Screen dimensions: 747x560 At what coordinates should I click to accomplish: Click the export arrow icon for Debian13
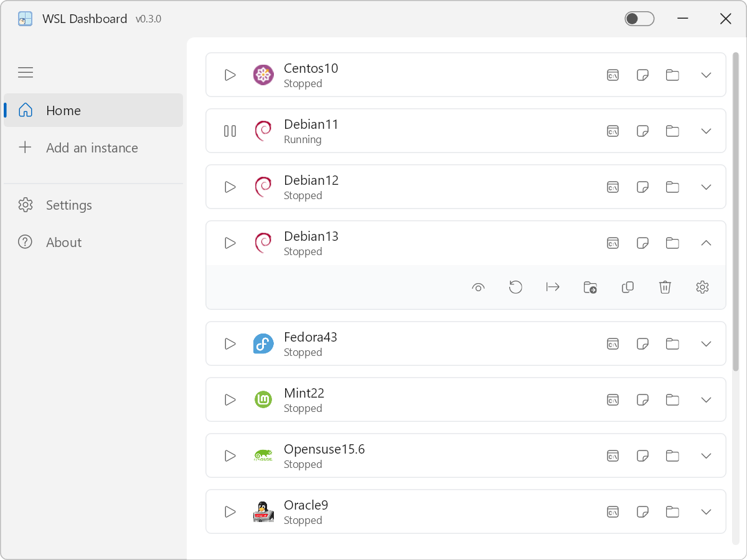(553, 287)
